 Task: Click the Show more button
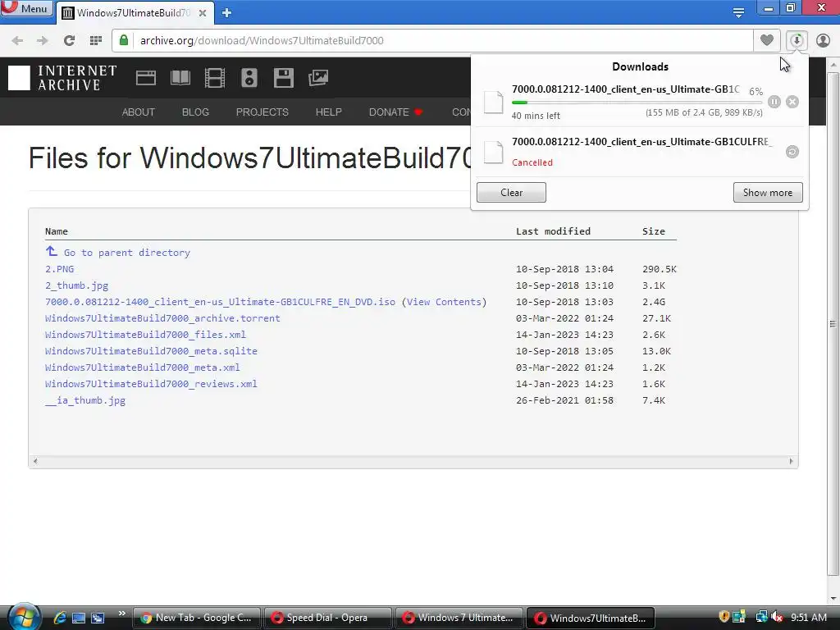(x=768, y=192)
